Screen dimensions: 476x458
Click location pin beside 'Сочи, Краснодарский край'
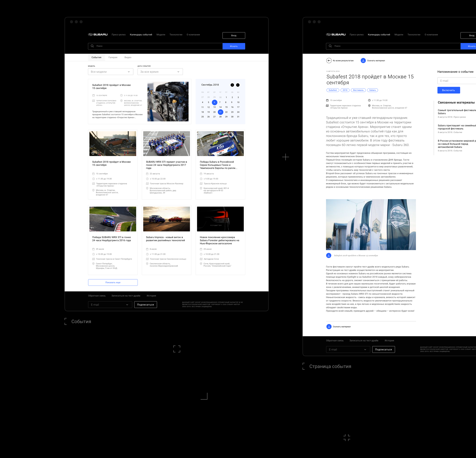(x=201, y=264)
